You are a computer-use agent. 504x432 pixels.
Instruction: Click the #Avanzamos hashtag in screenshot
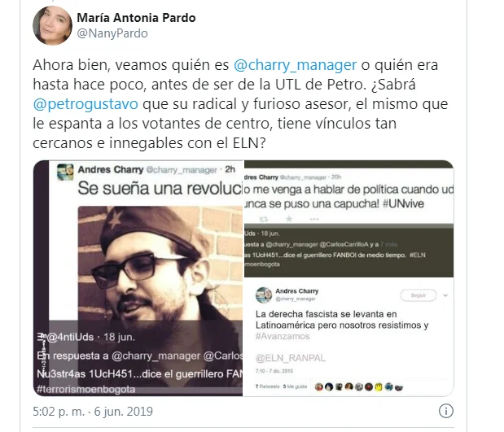[x=283, y=336]
